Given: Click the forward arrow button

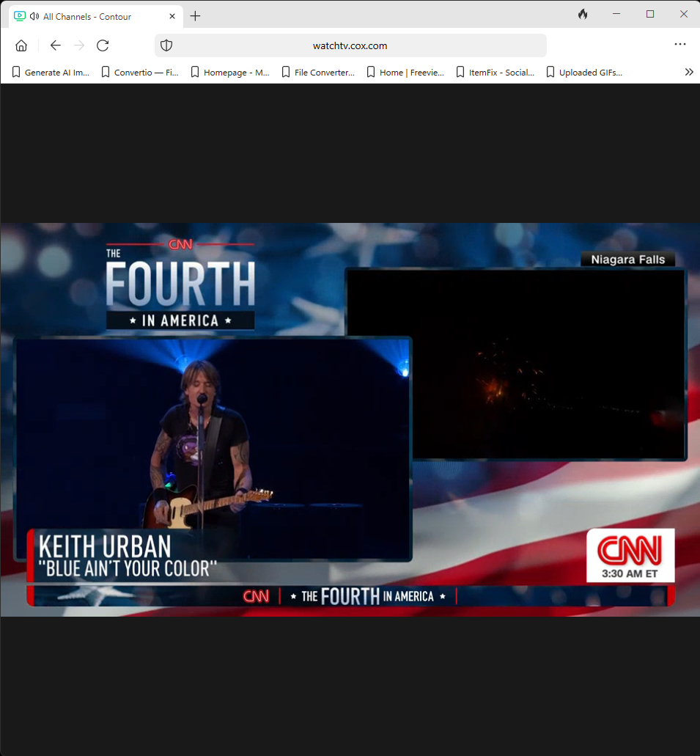Looking at the screenshot, I should tap(79, 45).
